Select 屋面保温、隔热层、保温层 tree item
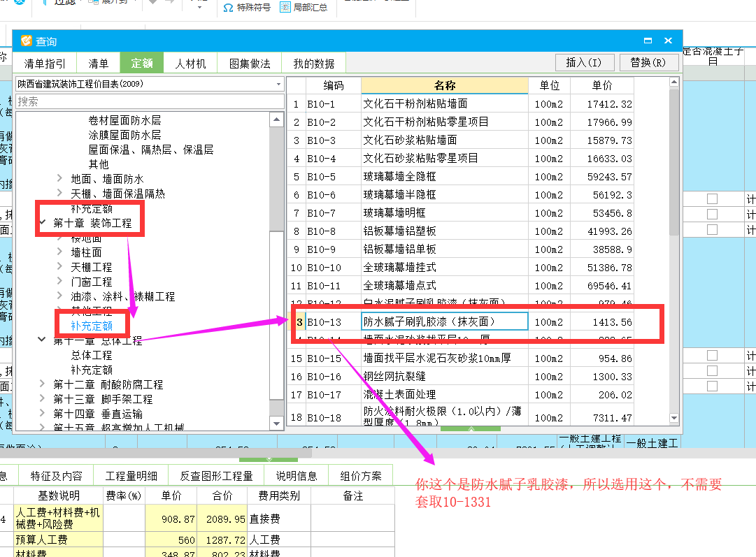Screen dimensions: 756x557 [151, 150]
